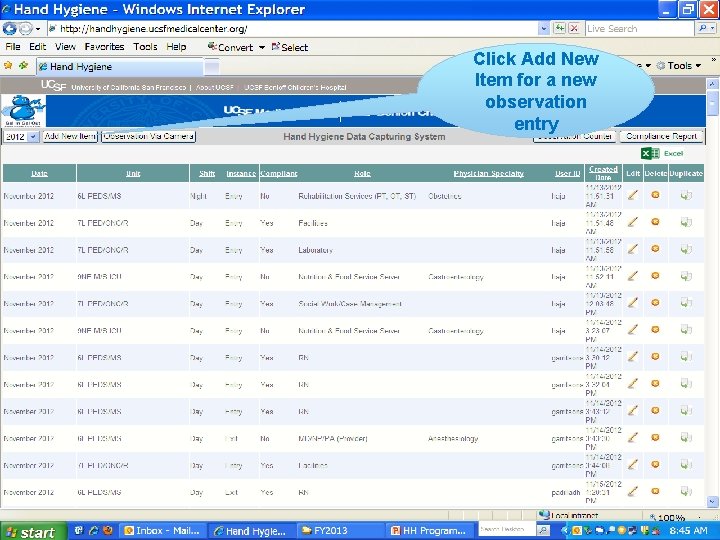
Task: Click the Live Search input field
Action: (639, 29)
